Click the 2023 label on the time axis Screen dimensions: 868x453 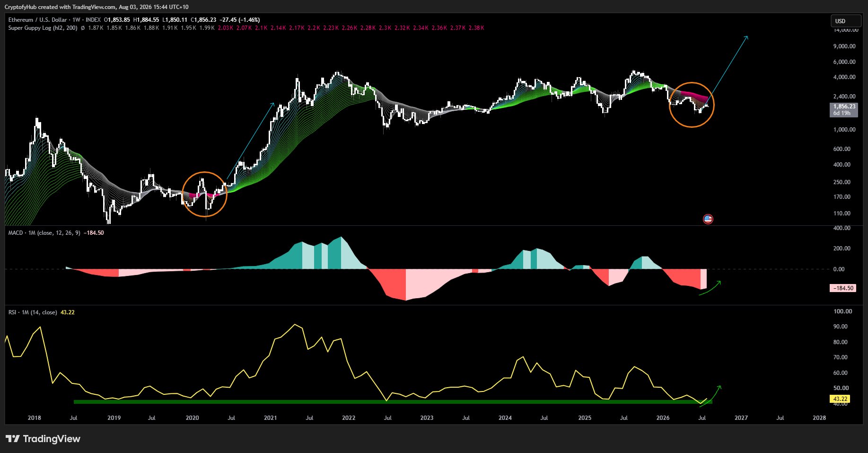click(427, 418)
